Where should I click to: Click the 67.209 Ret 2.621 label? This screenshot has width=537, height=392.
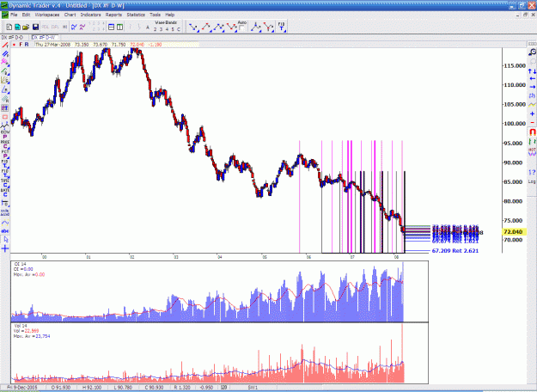click(455, 251)
